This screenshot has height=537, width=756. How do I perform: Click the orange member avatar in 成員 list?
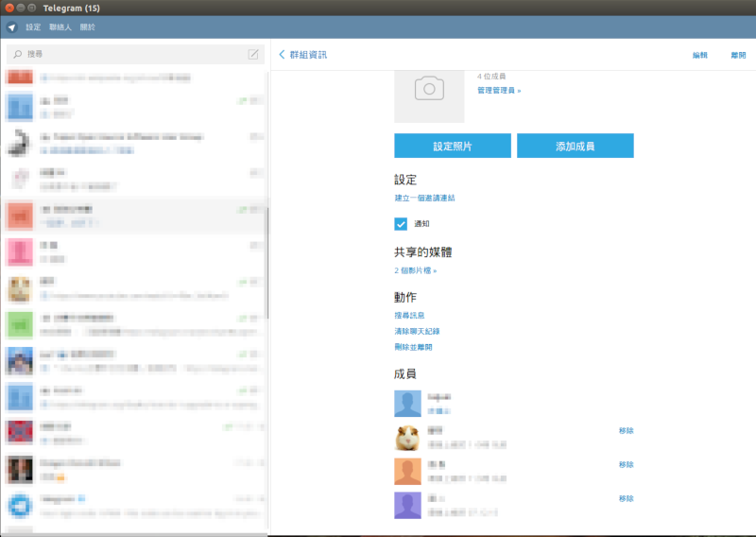tap(408, 471)
